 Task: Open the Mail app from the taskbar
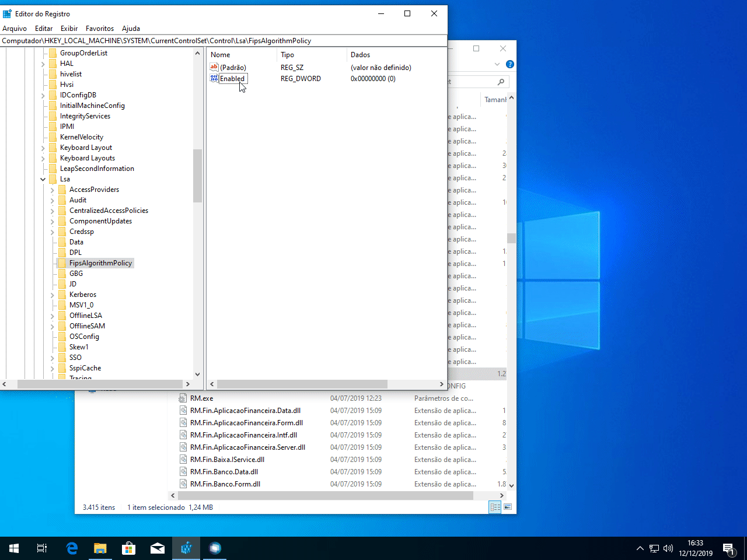click(x=158, y=548)
